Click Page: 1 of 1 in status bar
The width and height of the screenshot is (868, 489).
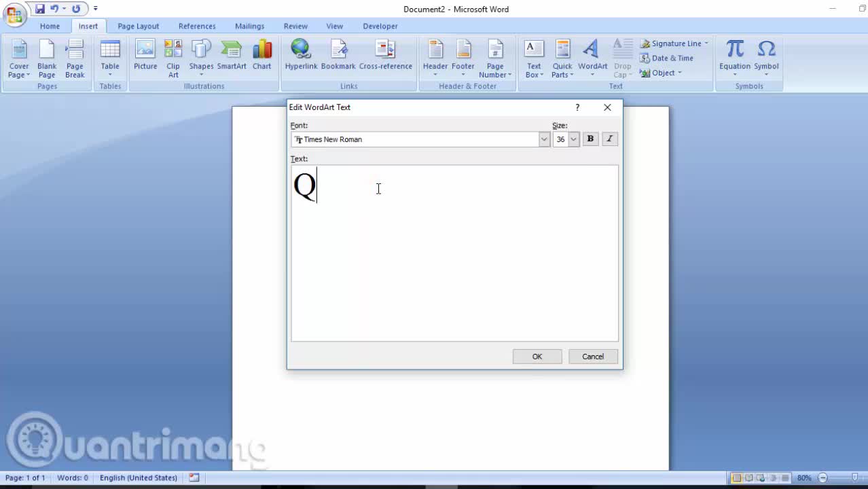click(25, 477)
